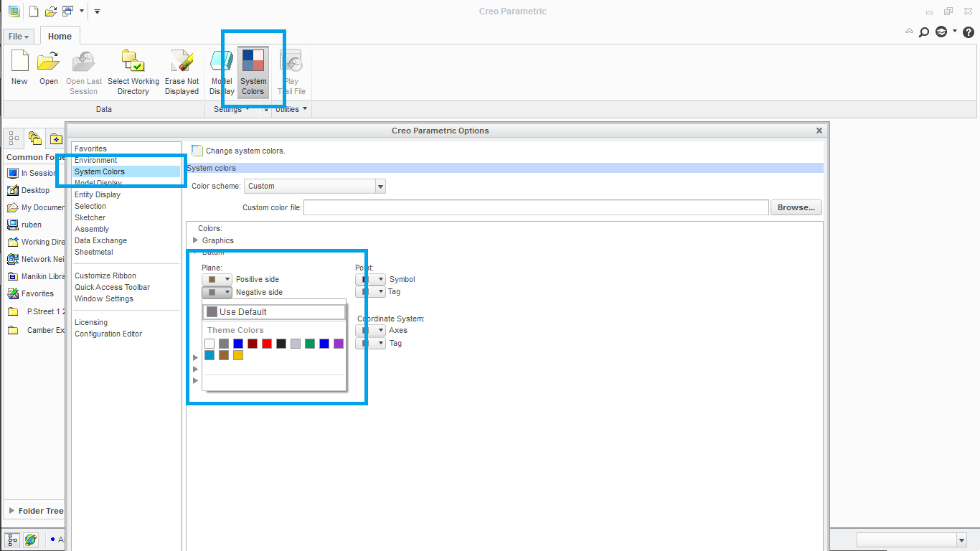Toggle browser display icon in status bar
Viewport: 980px width, 551px height.
(31, 540)
